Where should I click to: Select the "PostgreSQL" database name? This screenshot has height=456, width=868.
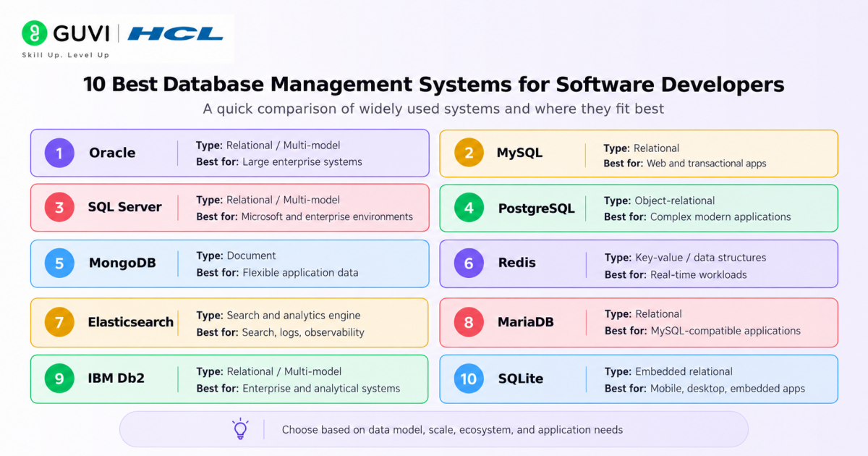point(537,208)
